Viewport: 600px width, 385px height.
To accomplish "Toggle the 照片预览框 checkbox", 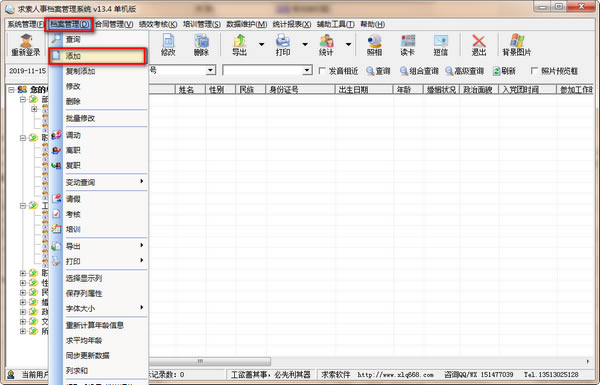I will (x=534, y=71).
